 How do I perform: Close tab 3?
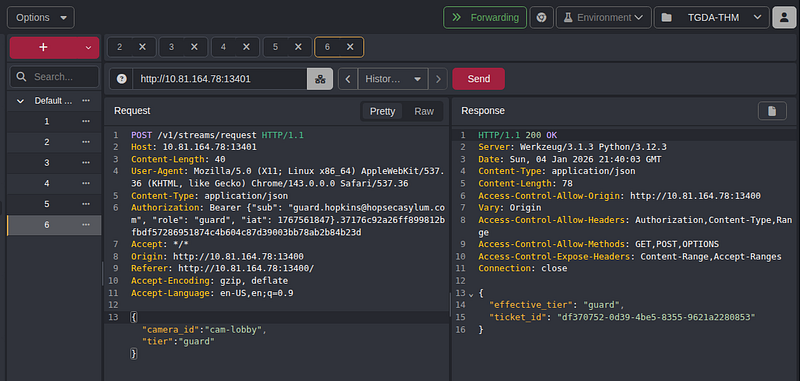pyautogui.click(x=194, y=47)
